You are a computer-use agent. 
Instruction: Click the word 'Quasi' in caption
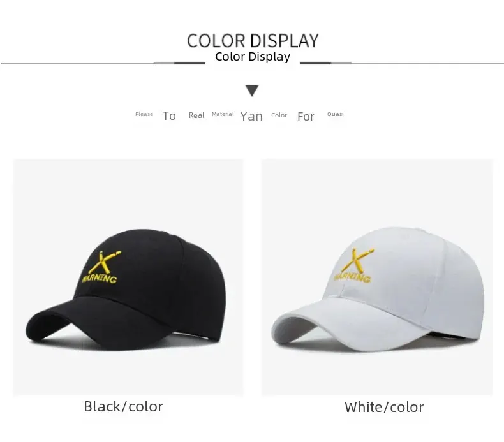[335, 114]
